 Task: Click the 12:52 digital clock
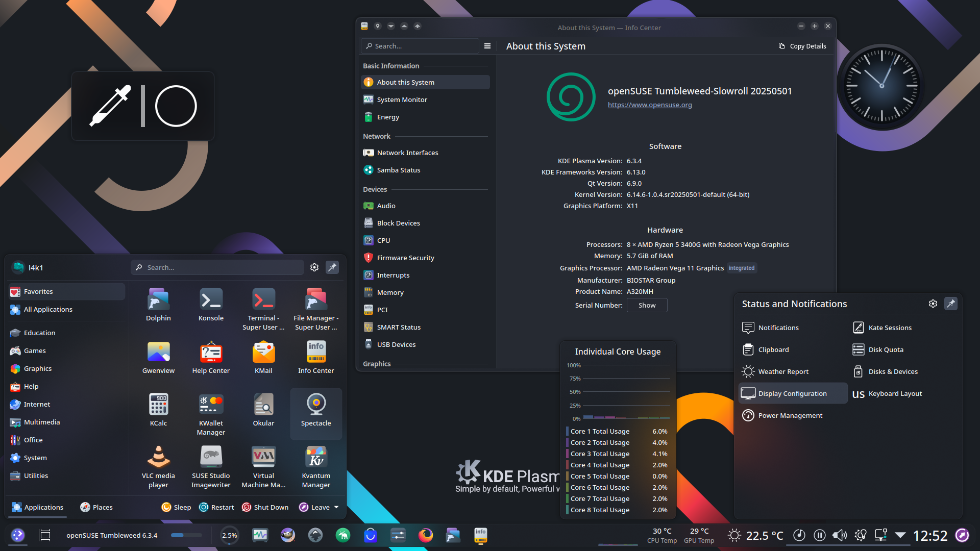930,535
